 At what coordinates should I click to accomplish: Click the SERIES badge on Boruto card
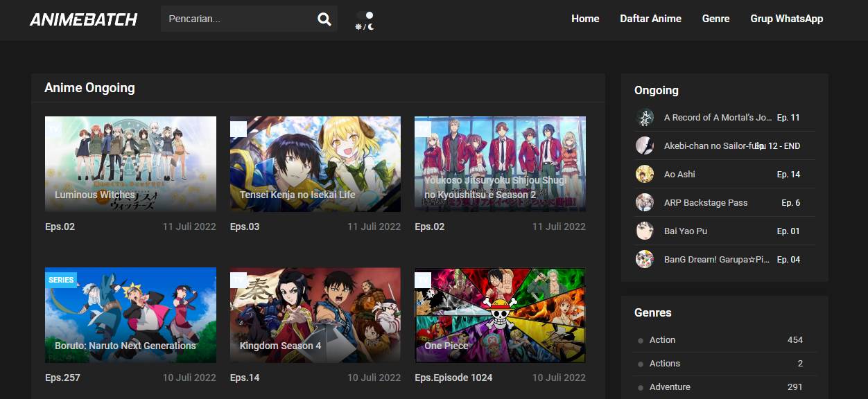pos(61,280)
